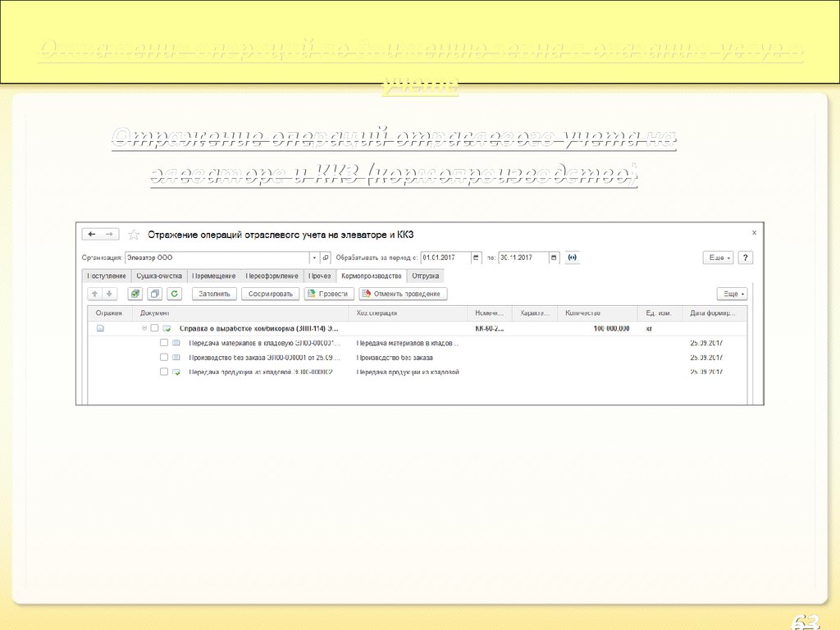
Task: Open the calendar for the 30.11.2017 date
Action: (554, 258)
